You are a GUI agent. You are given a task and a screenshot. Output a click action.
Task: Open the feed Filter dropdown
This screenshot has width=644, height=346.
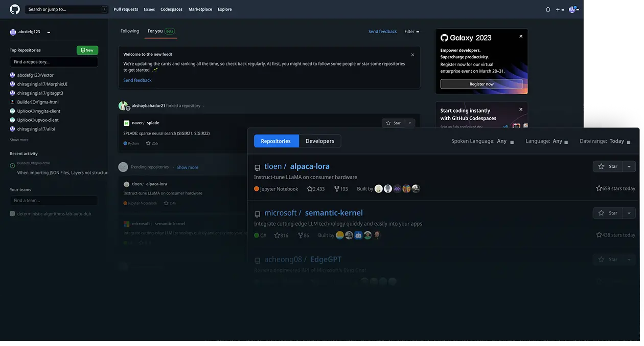[411, 32]
